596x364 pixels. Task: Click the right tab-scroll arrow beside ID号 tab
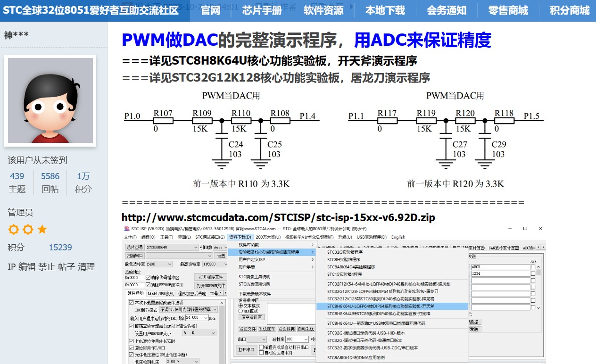coord(225,293)
